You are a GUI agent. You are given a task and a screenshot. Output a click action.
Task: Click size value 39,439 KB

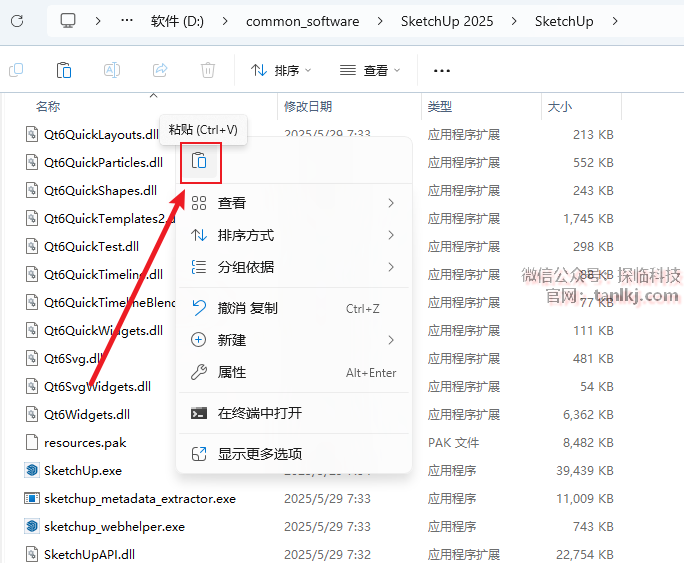coord(585,471)
